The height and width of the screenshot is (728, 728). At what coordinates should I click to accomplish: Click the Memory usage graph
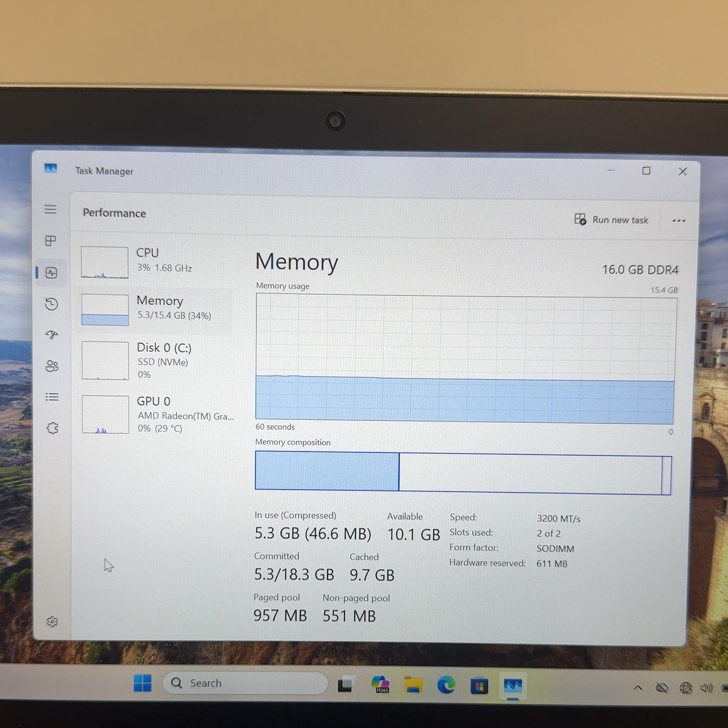pyautogui.click(x=465, y=359)
